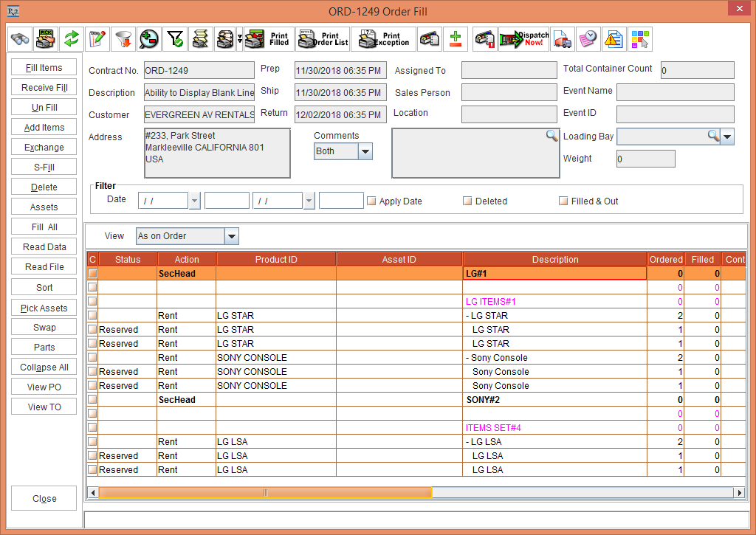Check the '- LG STAR' row checkbox
This screenshot has width=756, height=535.
pos(92,316)
